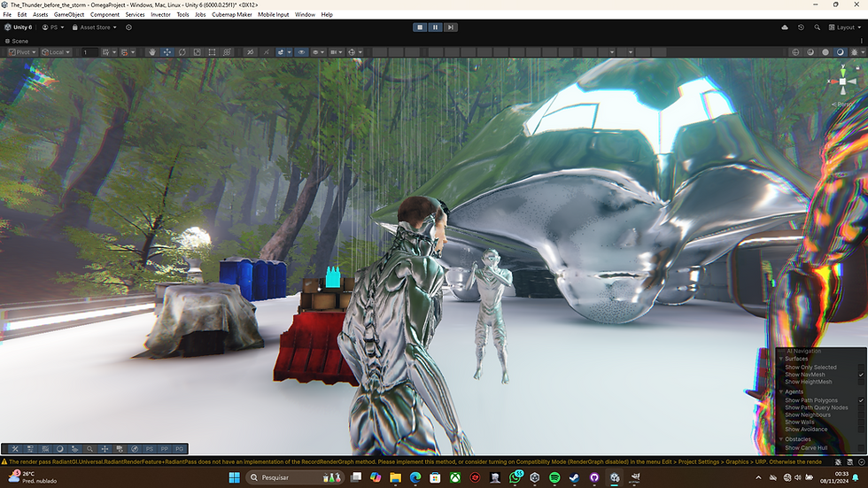This screenshot has height=488, width=868.
Task: Open the undo history icon
Action: (x=801, y=27)
